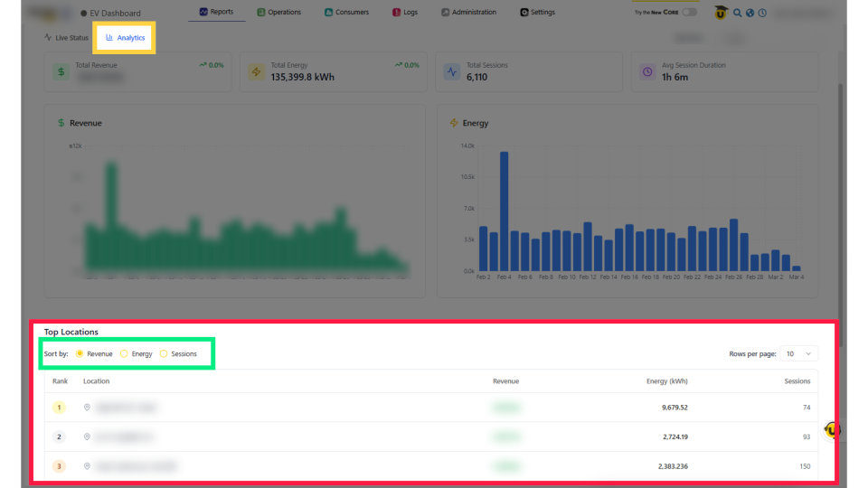Click the graduation cap mascot icon
The width and height of the screenshot is (868, 488).
point(721,13)
